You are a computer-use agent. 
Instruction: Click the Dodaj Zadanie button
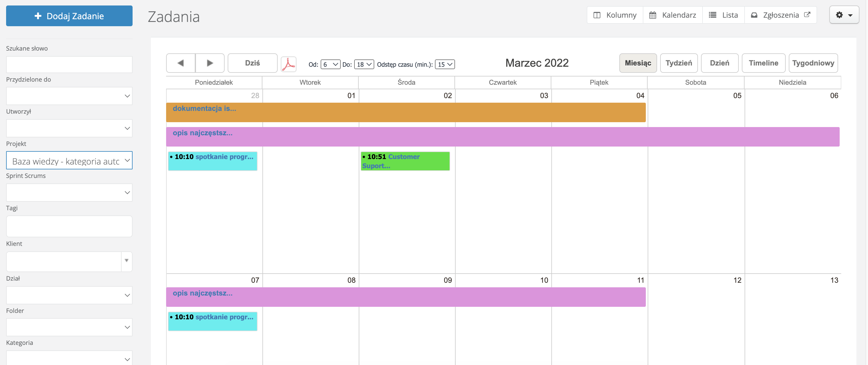click(x=69, y=16)
